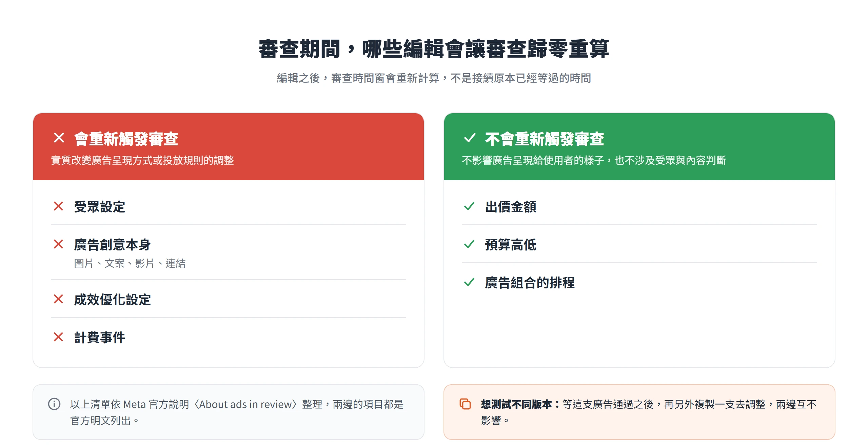Image resolution: width=868 pixels, height=448 pixels.
Task: Select the 出價金額 list item
Action: [x=639, y=206]
